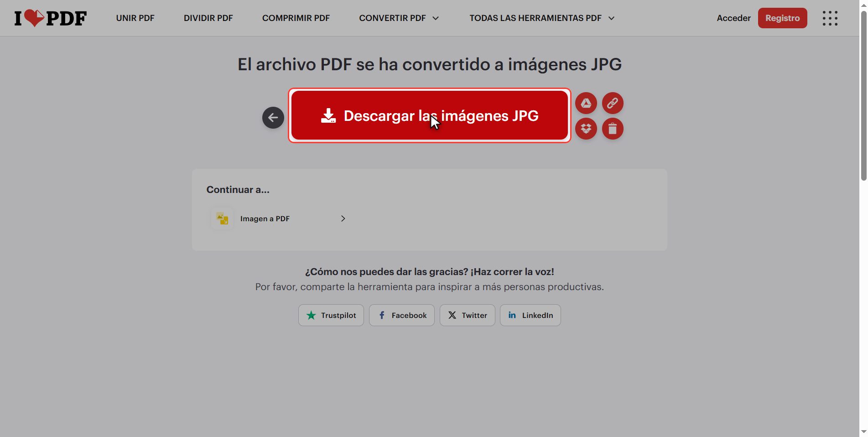
Task: Open the nine-dot apps grid menu
Action: point(830,18)
